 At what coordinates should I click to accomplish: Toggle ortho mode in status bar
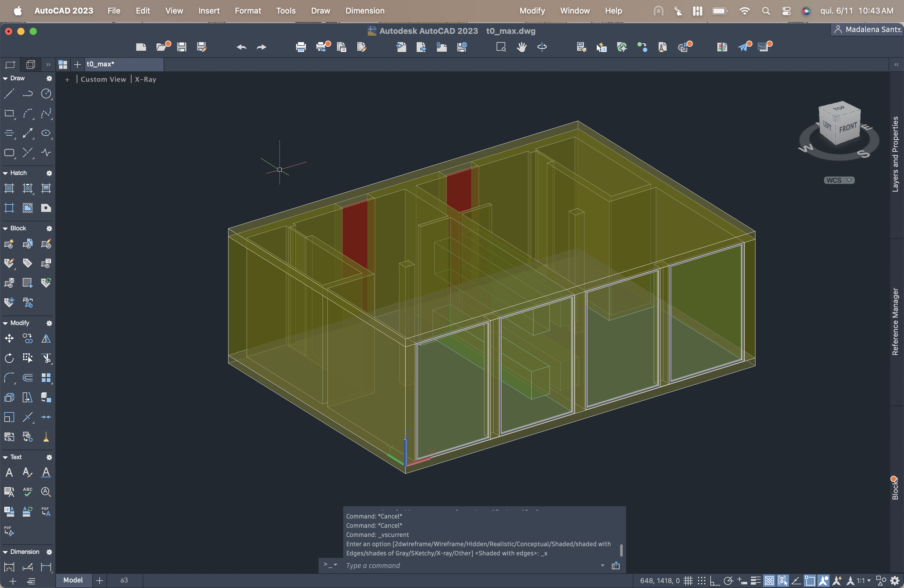coord(715,580)
